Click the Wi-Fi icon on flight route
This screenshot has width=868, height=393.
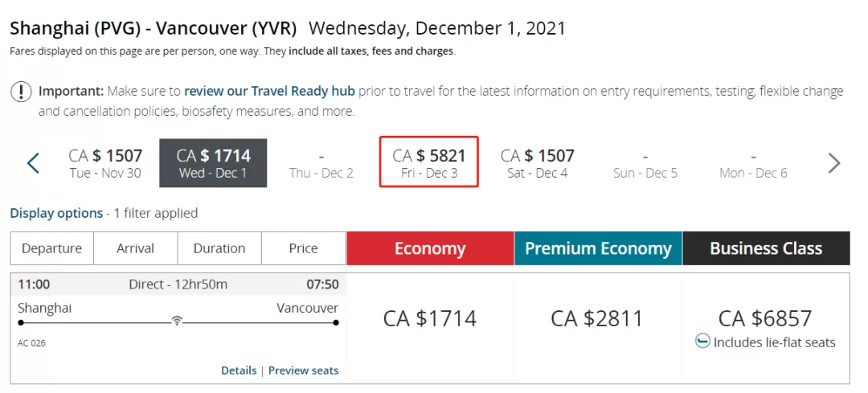point(177,321)
